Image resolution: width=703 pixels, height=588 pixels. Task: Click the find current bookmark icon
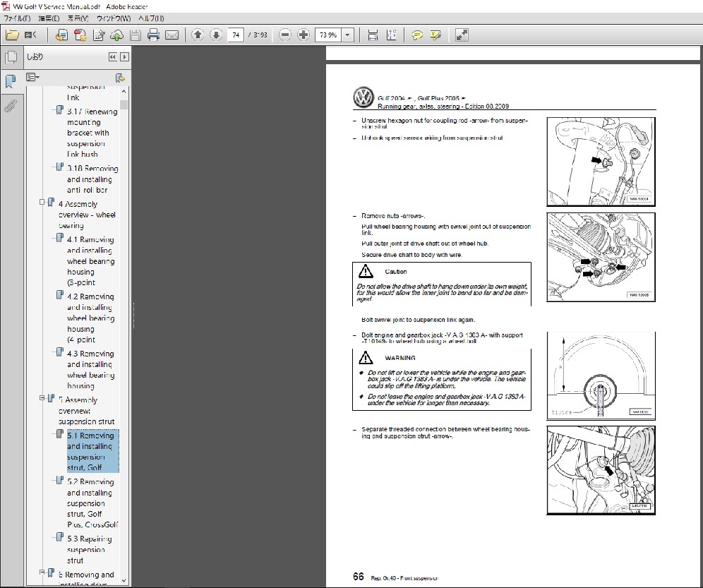pyautogui.click(x=120, y=78)
